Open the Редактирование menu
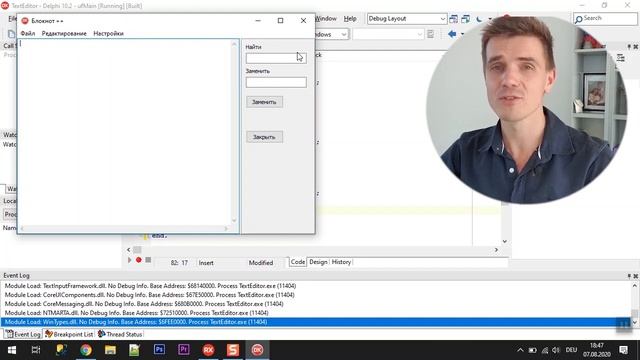 pos(64,33)
